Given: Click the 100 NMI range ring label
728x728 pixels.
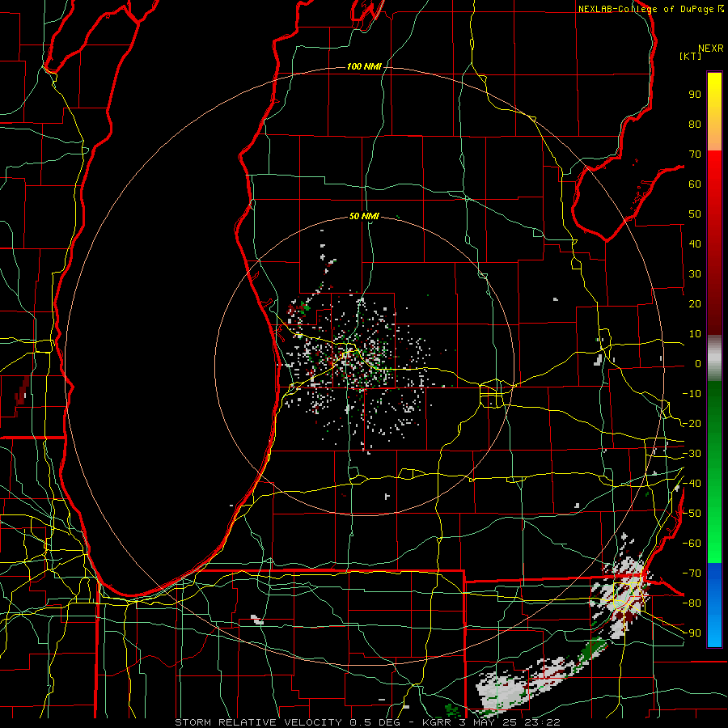Looking at the screenshot, I should pos(364,67).
